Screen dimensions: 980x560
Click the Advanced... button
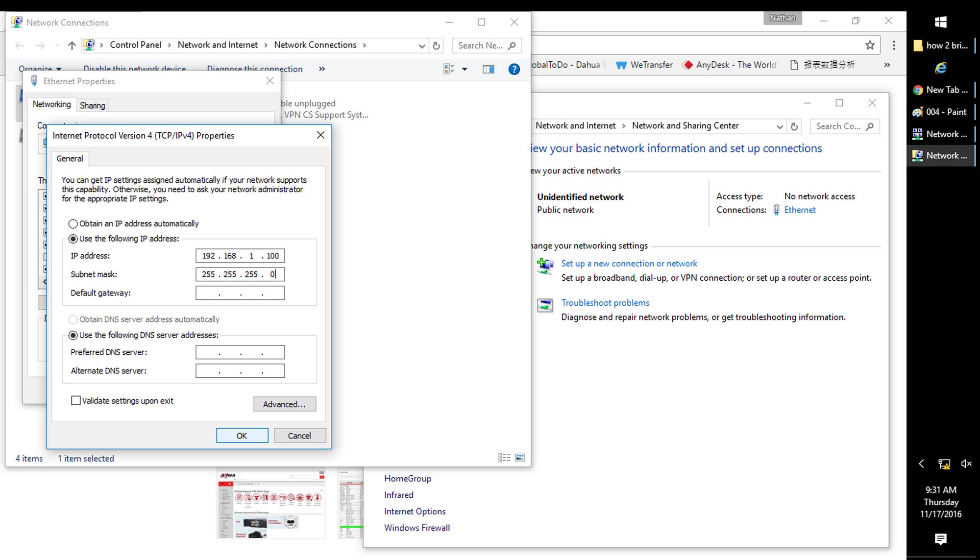(x=284, y=404)
